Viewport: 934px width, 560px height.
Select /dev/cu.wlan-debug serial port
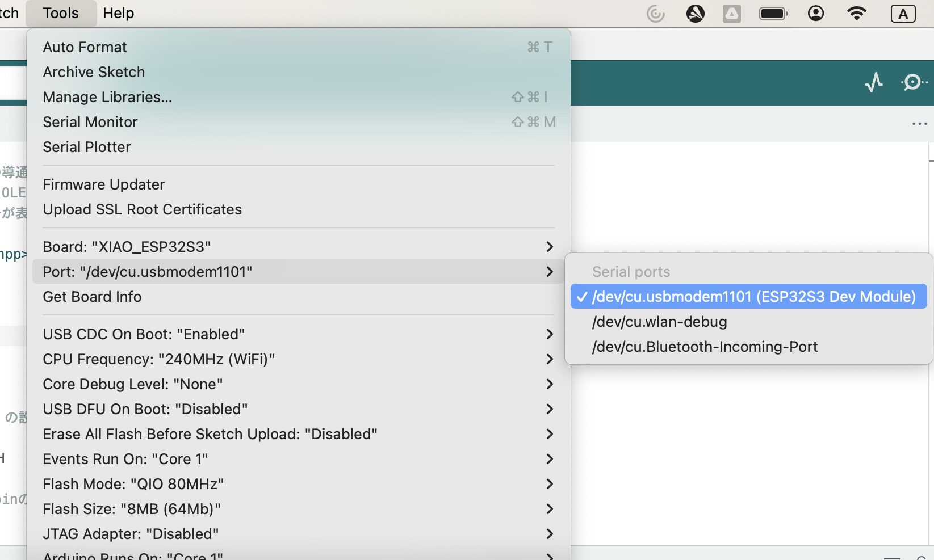[x=748, y=322]
